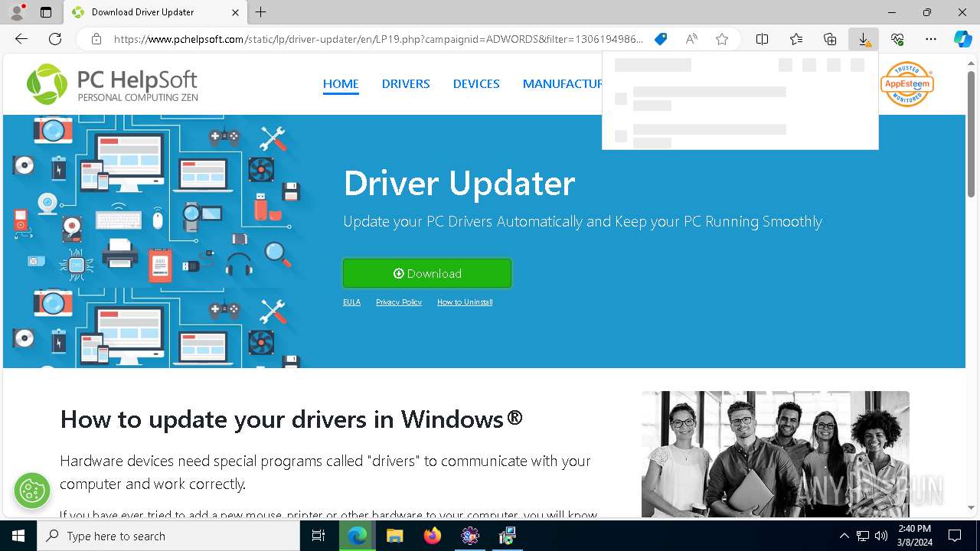The height and width of the screenshot is (551, 980).
Task: Click the page vertical scrollbar thumb
Action: tap(972, 134)
